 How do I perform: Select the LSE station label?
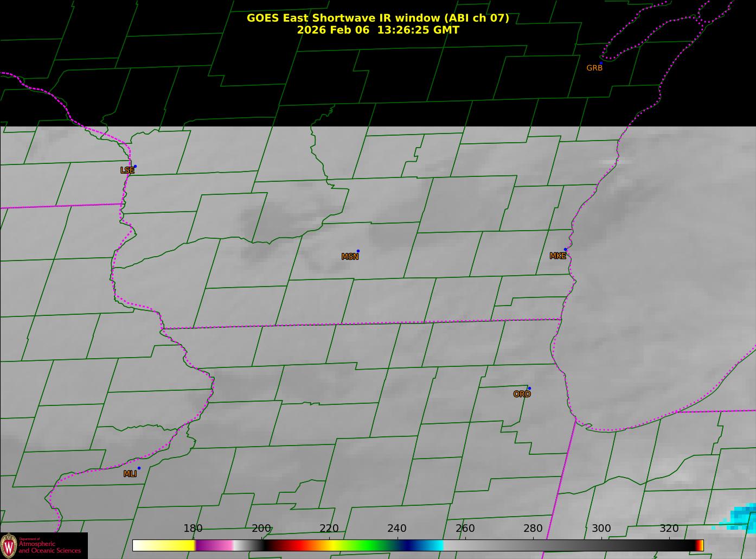127,170
